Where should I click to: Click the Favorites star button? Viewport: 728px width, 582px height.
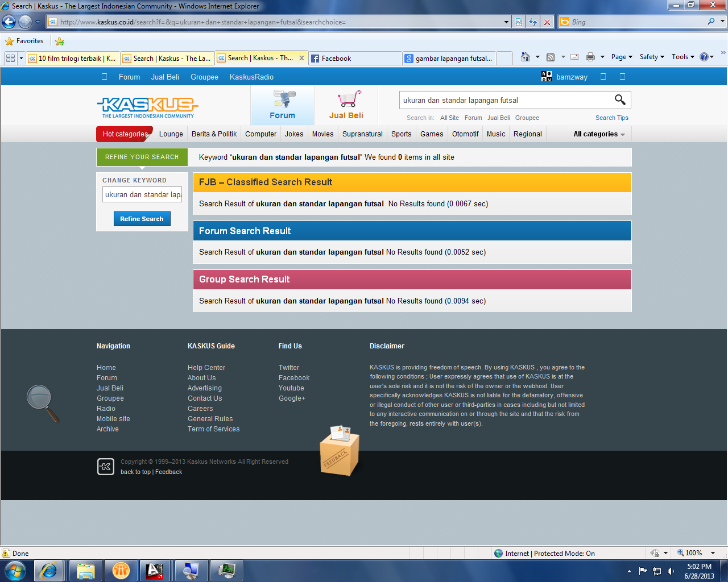pos(24,41)
